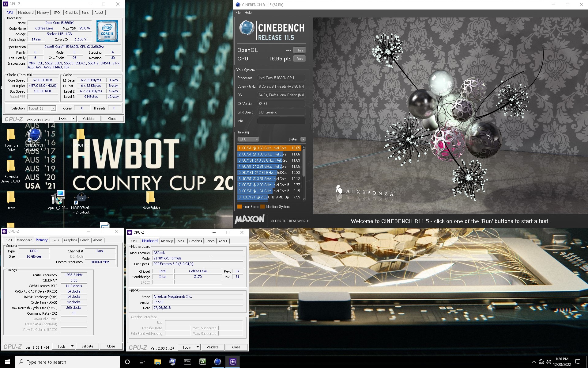Expand Tools dropdown arrow in Mainboard CPU-Z window
Screen dimensions: 588x368
(198, 347)
